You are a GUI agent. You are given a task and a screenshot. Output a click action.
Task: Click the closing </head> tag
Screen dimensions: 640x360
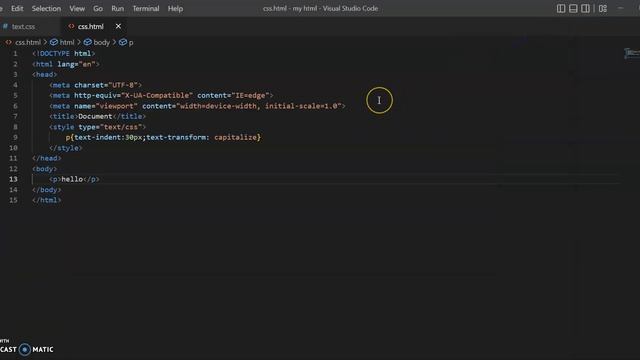click(x=47, y=158)
